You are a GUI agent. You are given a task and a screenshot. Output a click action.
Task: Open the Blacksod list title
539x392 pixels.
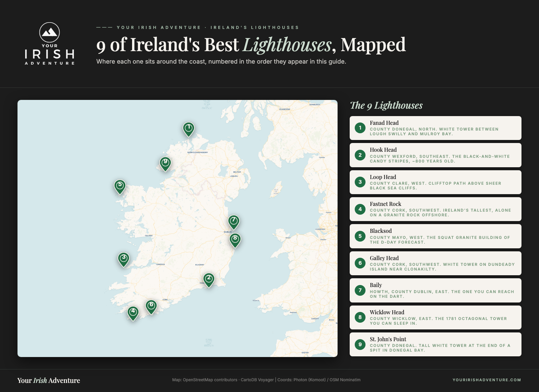click(381, 231)
